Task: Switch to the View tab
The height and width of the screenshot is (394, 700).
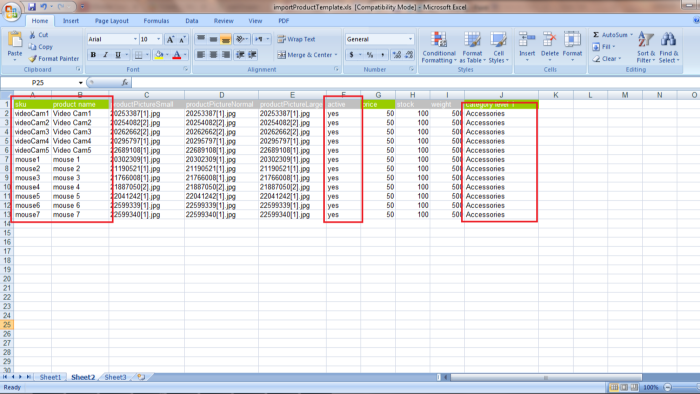Action: tap(255, 21)
